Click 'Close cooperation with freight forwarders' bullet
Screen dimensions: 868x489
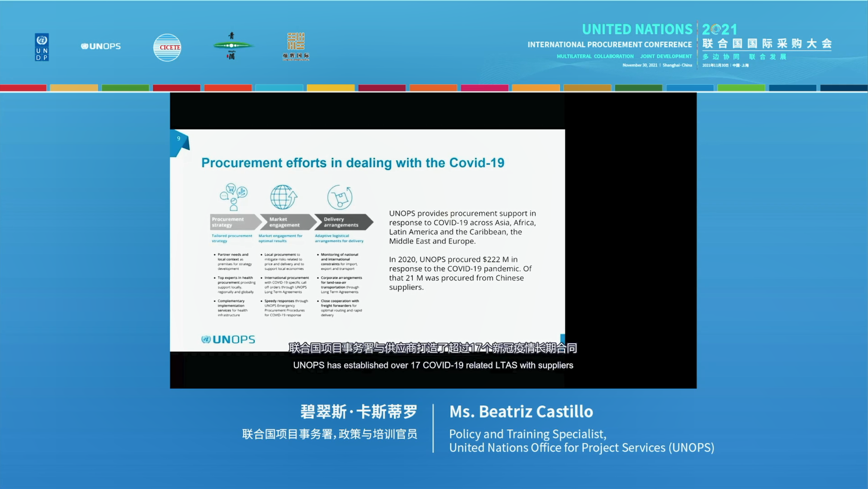click(x=340, y=308)
